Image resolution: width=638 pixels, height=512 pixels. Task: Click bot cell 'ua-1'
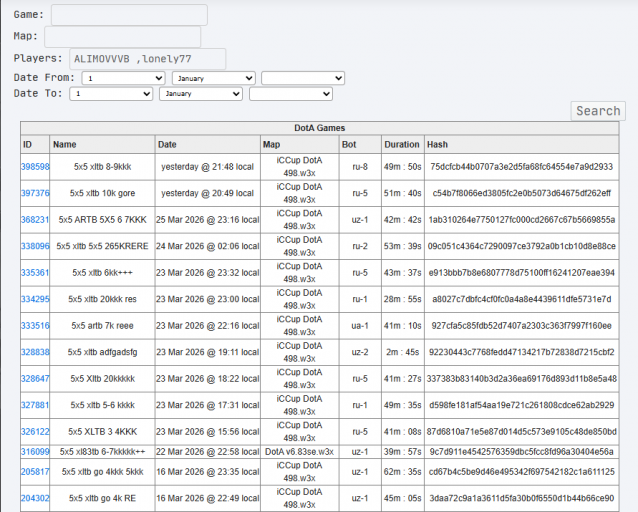(x=360, y=326)
